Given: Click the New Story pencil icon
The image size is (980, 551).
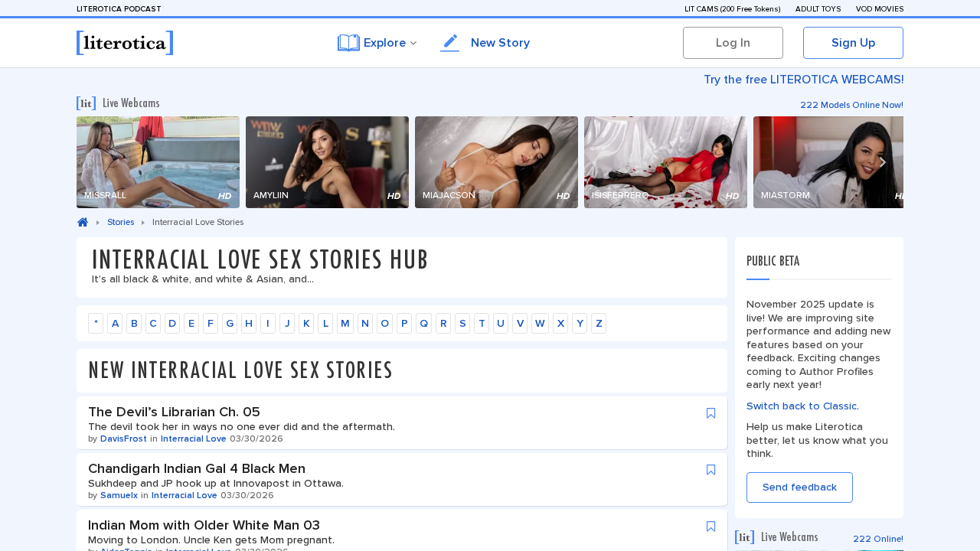Looking at the screenshot, I should pos(450,43).
